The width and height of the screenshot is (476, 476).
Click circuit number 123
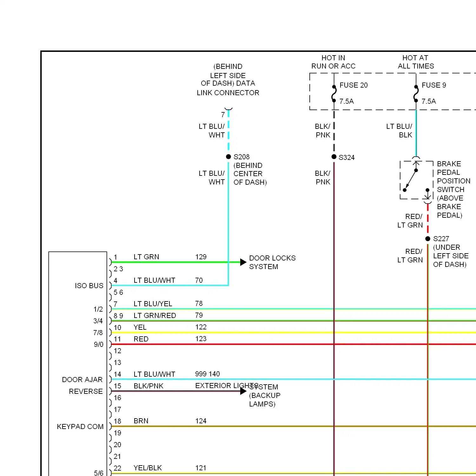[x=201, y=339]
